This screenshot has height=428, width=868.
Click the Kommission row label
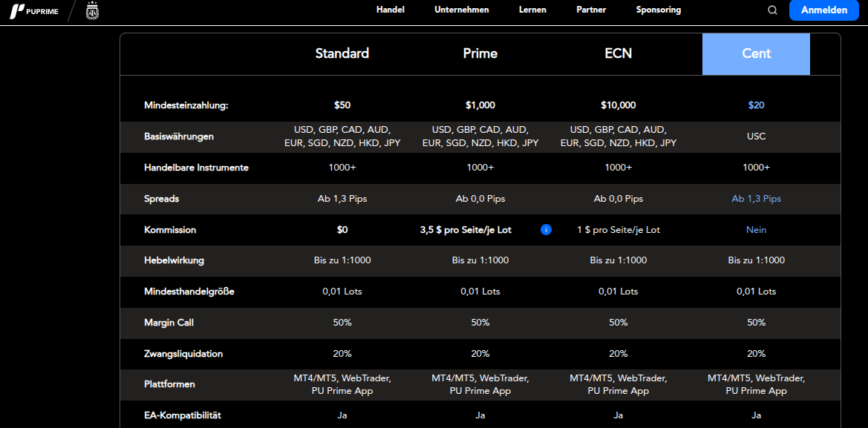tap(170, 230)
